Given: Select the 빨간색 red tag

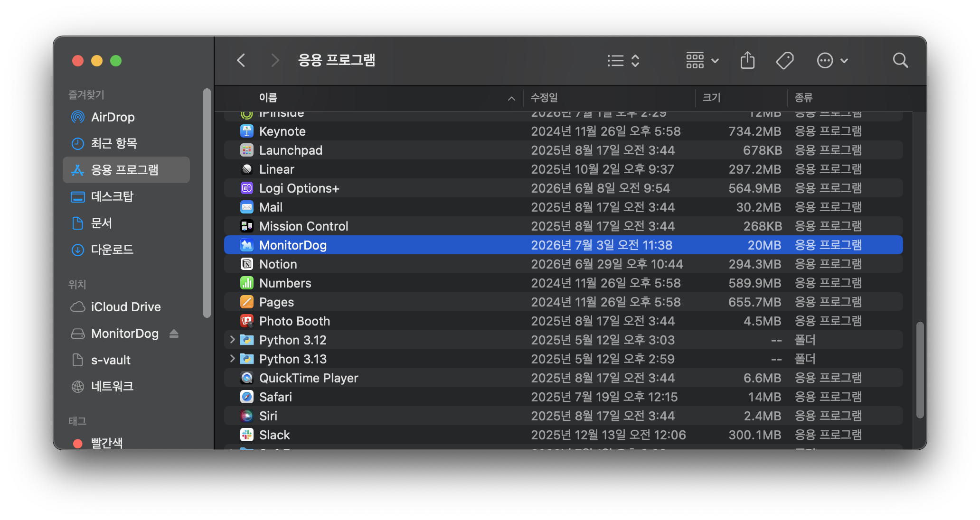Looking at the screenshot, I should (x=126, y=443).
